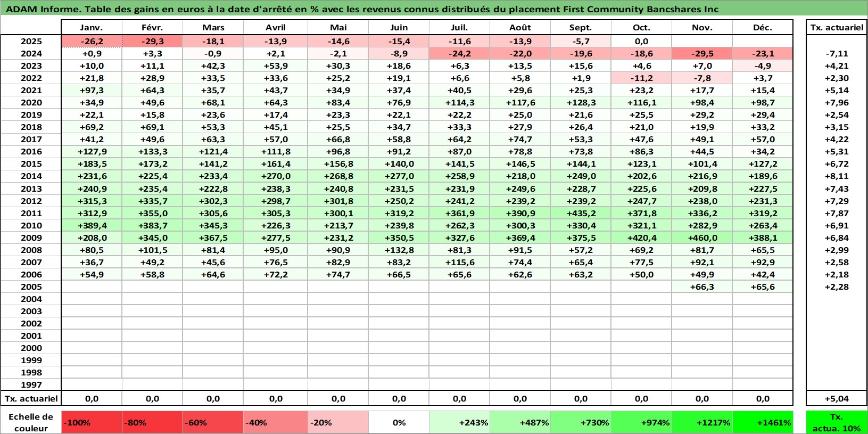Click the Févr. column header

pyautogui.click(x=152, y=28)
